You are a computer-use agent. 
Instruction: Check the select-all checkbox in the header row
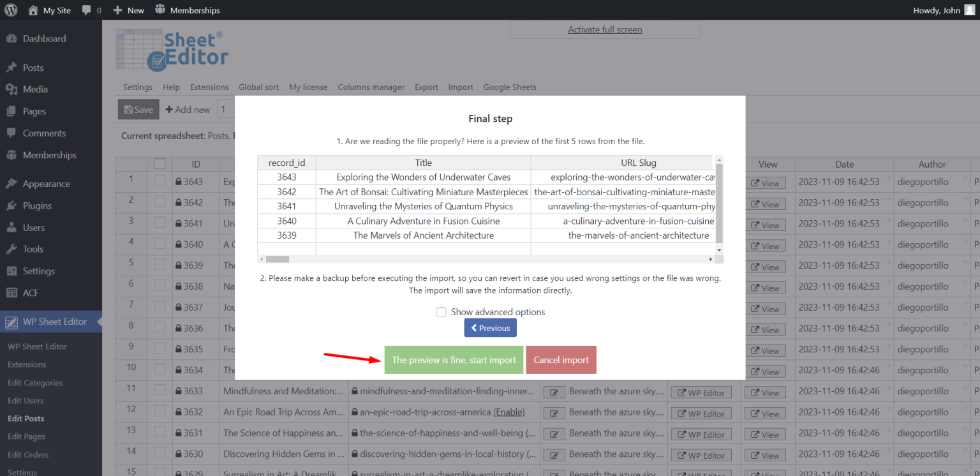(160, 164)
